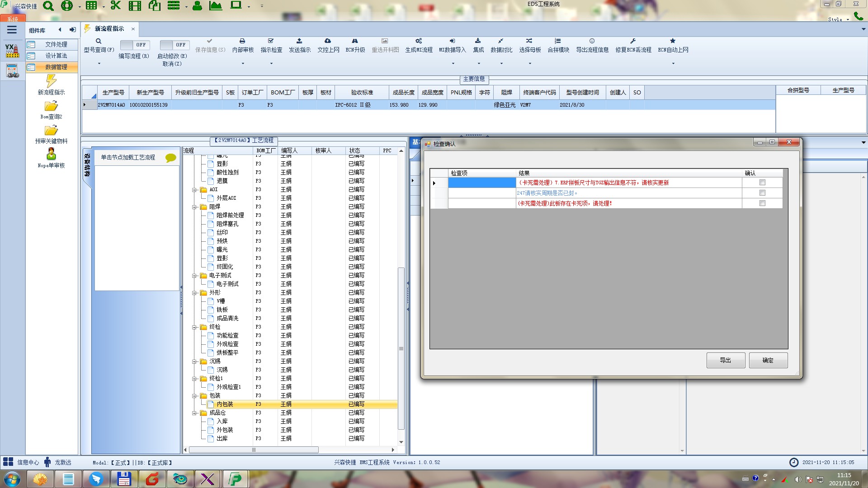Click the 导出 button
The width and height of the screenshot is (868, 488).
(725, 360)
